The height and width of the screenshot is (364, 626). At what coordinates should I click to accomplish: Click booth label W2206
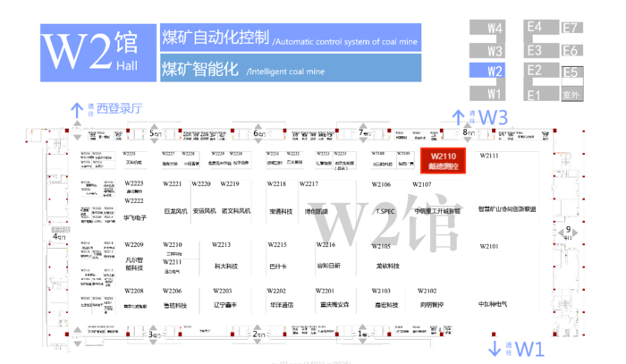click(x=173, y=291)
